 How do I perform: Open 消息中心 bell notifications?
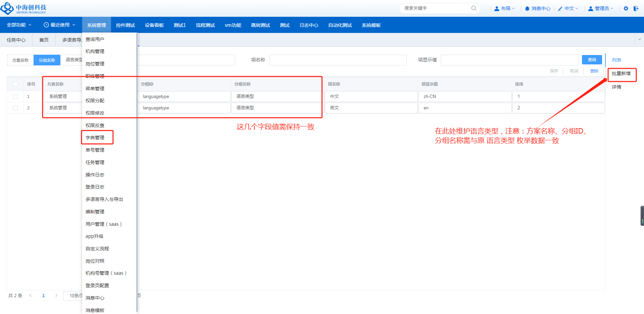pos(537,8)
